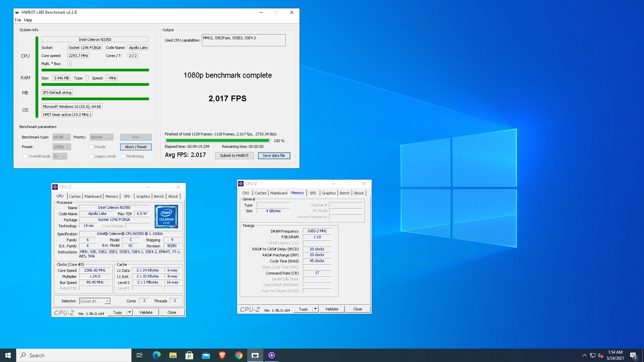
Task: Click the benchmark progress bar
Action: tap(218, 141)
